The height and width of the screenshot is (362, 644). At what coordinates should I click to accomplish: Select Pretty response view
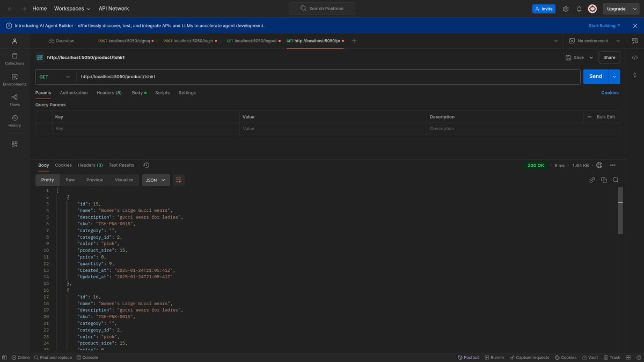(48, 180)
